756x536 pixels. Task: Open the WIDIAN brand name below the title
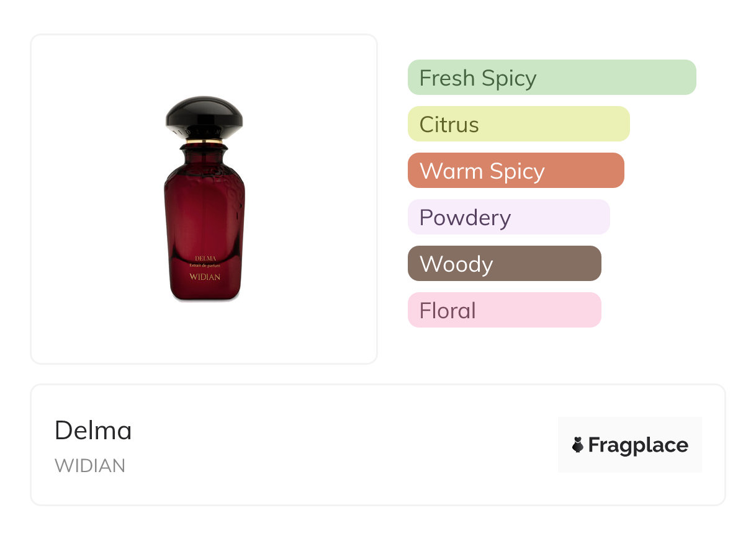pos(90,465)
